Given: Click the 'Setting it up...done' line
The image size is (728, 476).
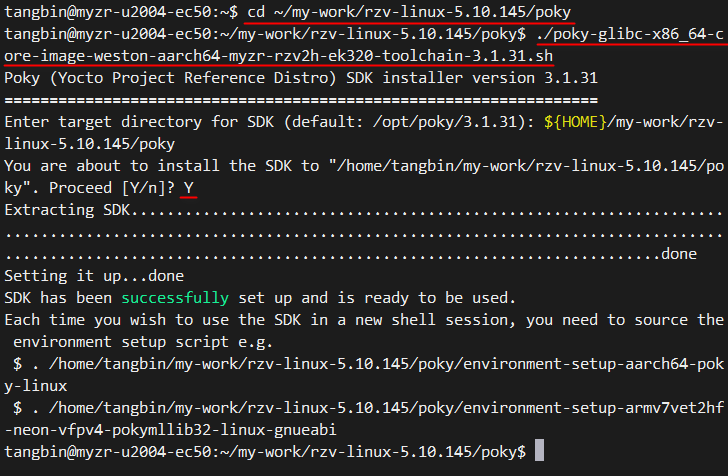Looking at the screenshot, I should pos(94,276).
